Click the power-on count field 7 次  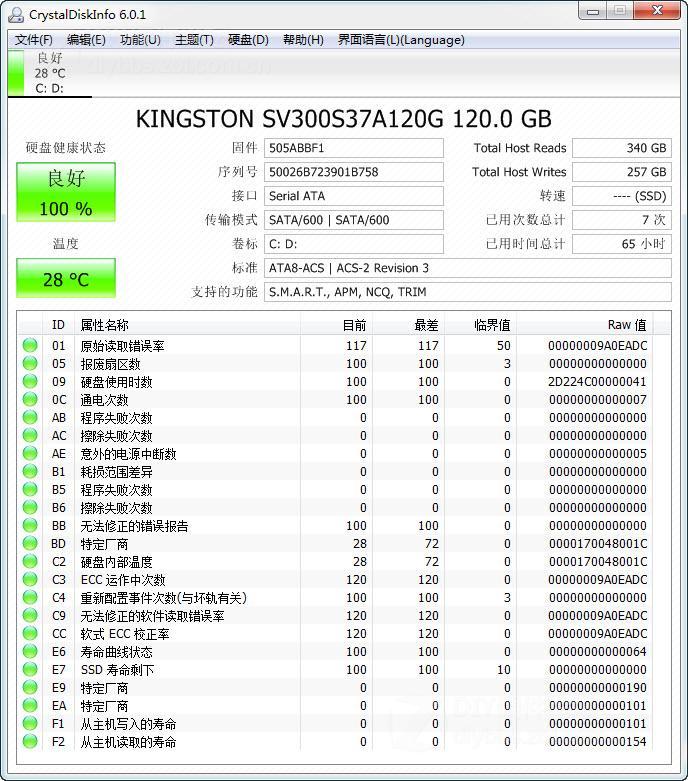622,220
